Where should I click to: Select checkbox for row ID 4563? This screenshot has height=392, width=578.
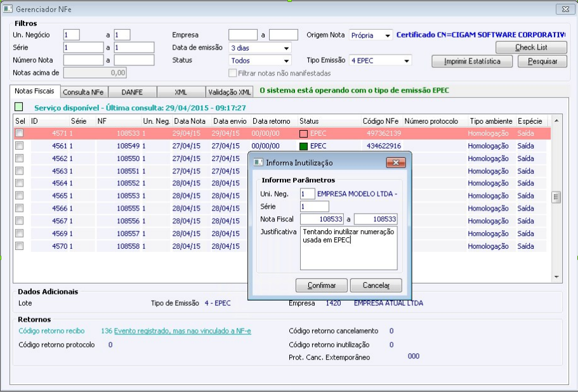(x=20, y=171)
